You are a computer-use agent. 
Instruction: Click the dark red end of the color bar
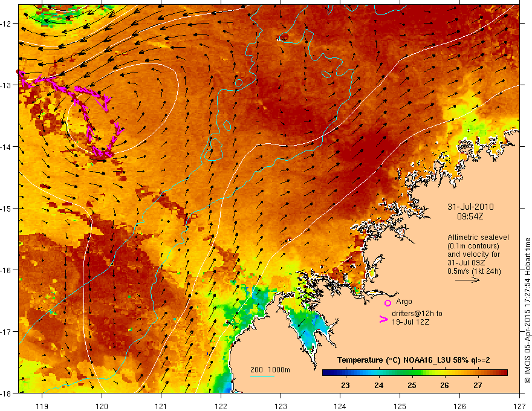(x=504, y=373)
